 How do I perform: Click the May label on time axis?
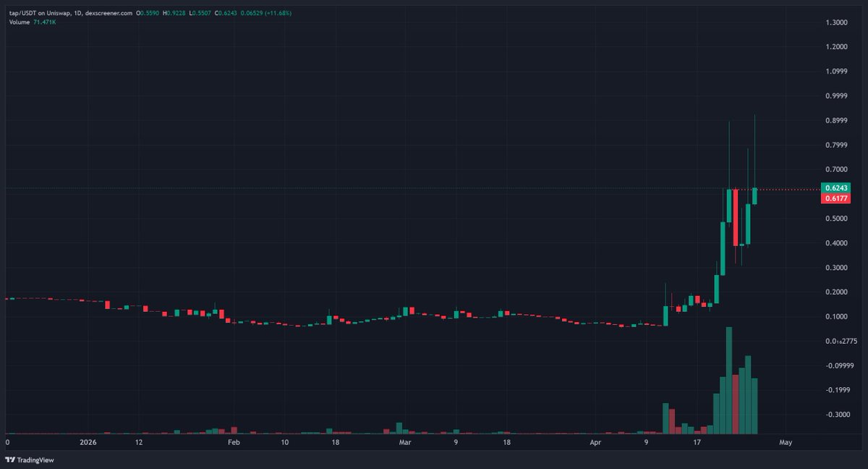tap(786, 441)
